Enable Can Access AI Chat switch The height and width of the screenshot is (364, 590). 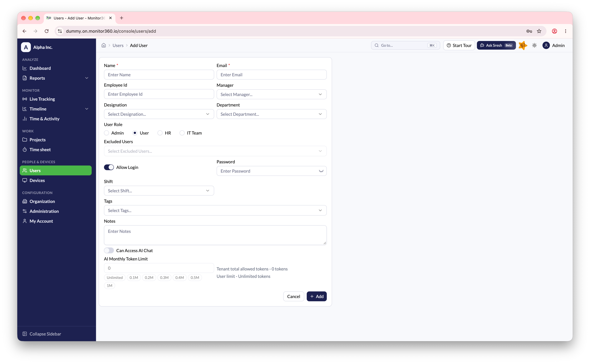(109, 250)
